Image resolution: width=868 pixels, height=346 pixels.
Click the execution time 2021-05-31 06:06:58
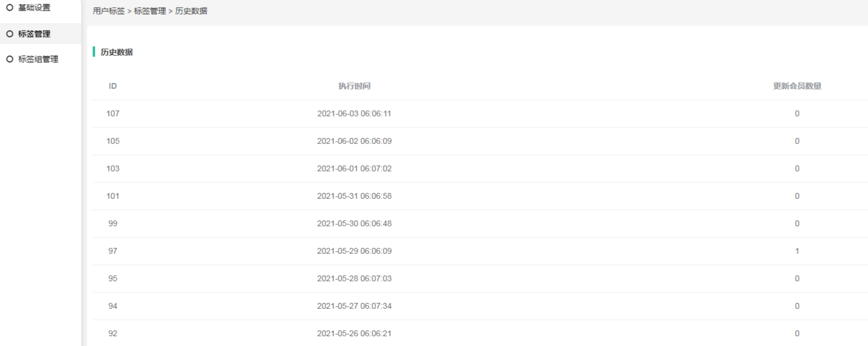click(354, 196)
